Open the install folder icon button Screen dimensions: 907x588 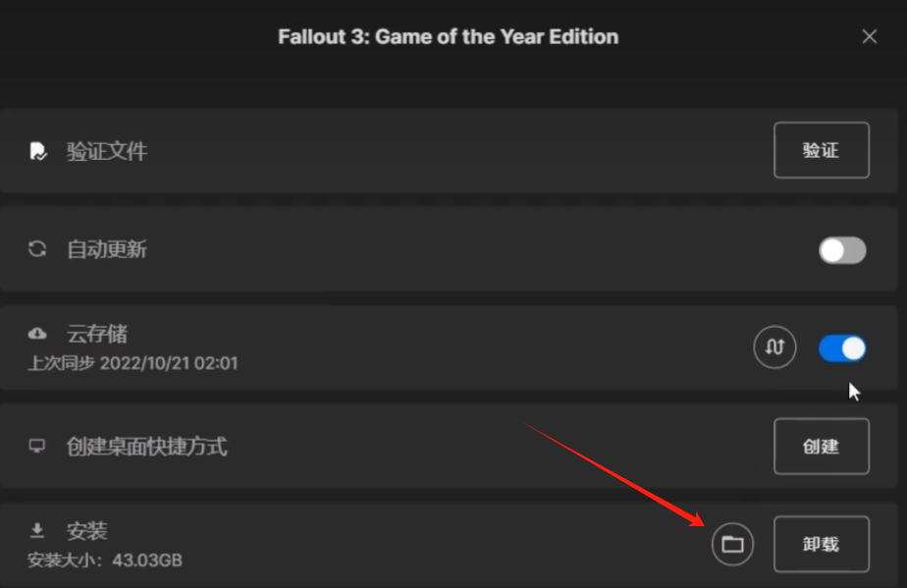(x=732, y=544)
